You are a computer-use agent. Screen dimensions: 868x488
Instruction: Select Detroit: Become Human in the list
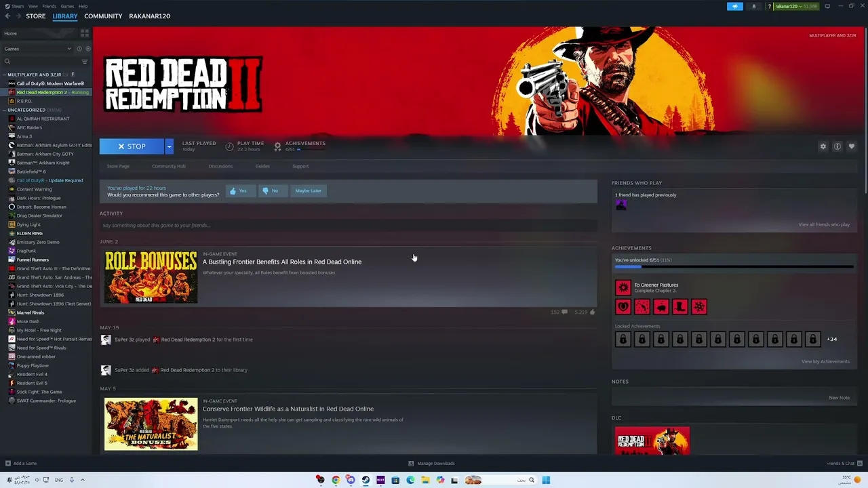pos(41,207)
